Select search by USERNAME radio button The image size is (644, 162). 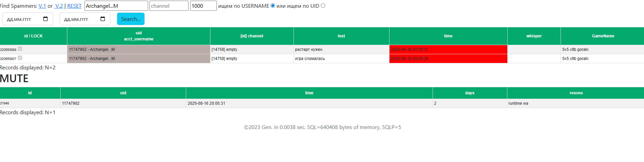273,6
